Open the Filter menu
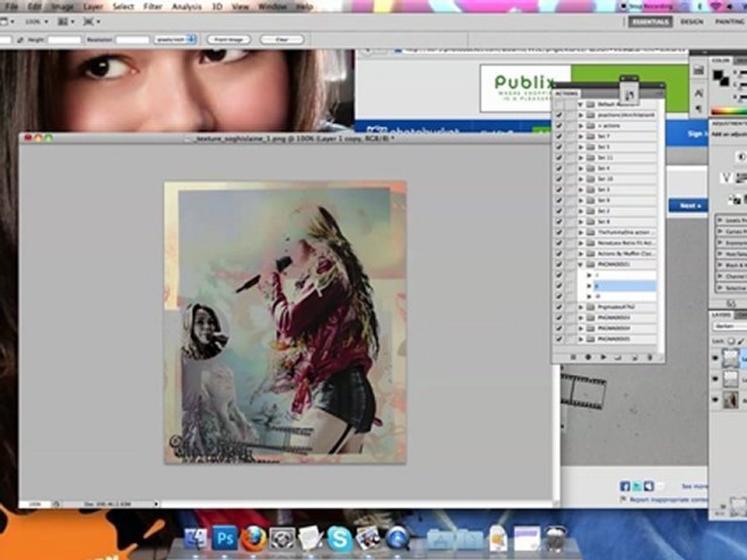The height and width of the screenshot is (560, 747). tap(153, 7)
